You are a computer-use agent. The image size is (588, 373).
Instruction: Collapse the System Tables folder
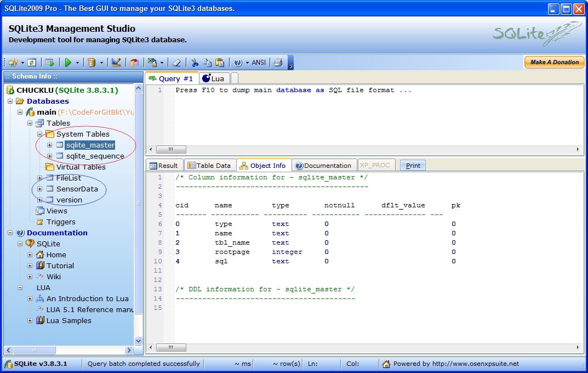(x=40, y=134)
